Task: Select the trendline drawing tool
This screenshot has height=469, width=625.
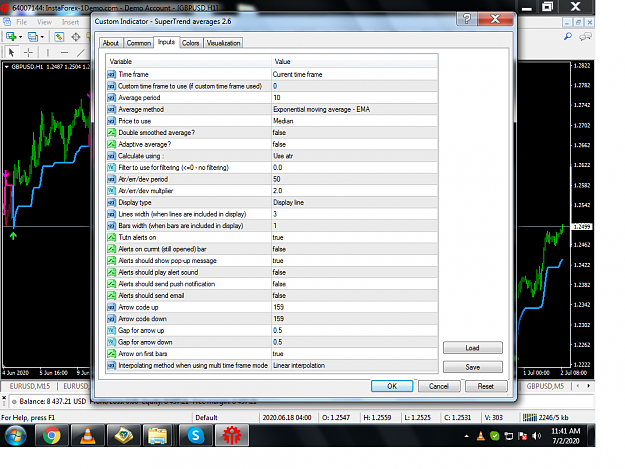Action: click(x=81, y=52)
